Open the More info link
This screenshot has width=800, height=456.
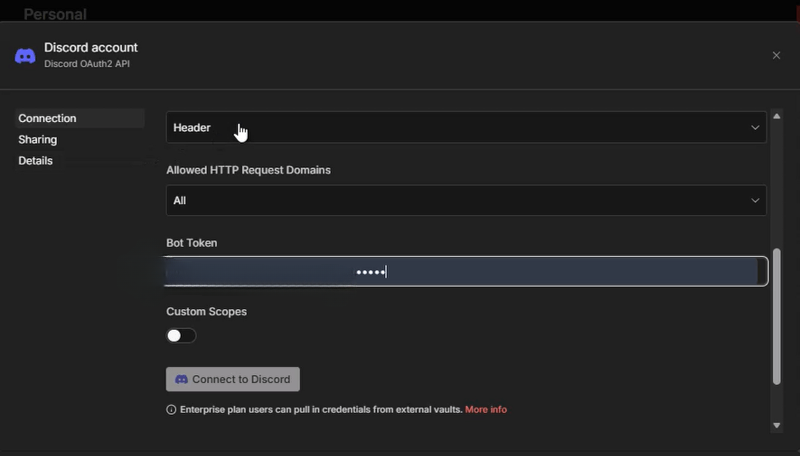pyautogui.click(x=486, y=410)
